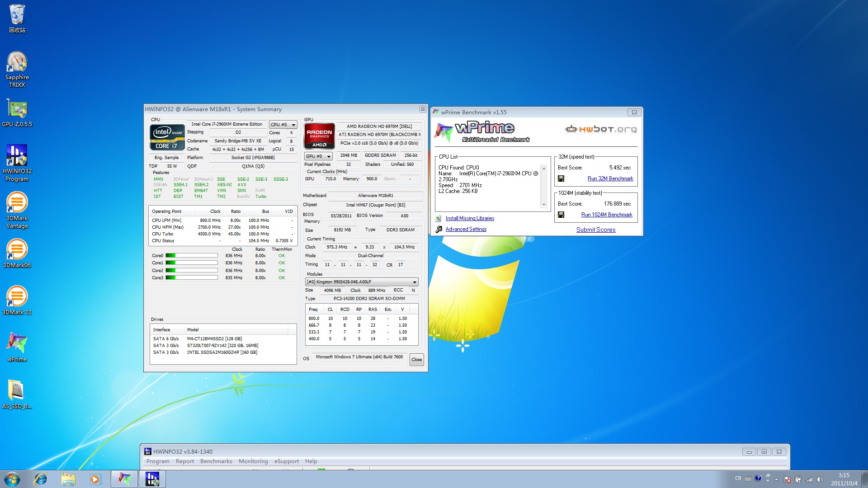The image size is (868, 488).
Task: Open Internet Explorer from taskbar
Action: pyautogui.click(x=41, y=479)
